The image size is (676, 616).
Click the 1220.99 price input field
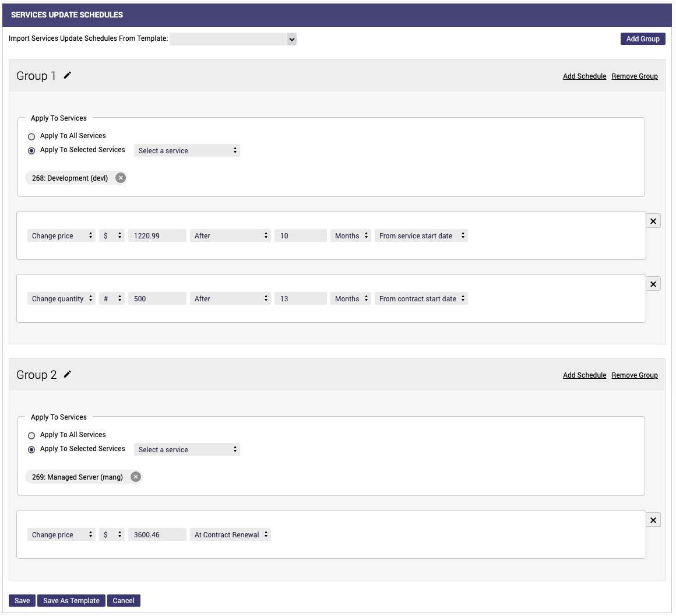157,236
